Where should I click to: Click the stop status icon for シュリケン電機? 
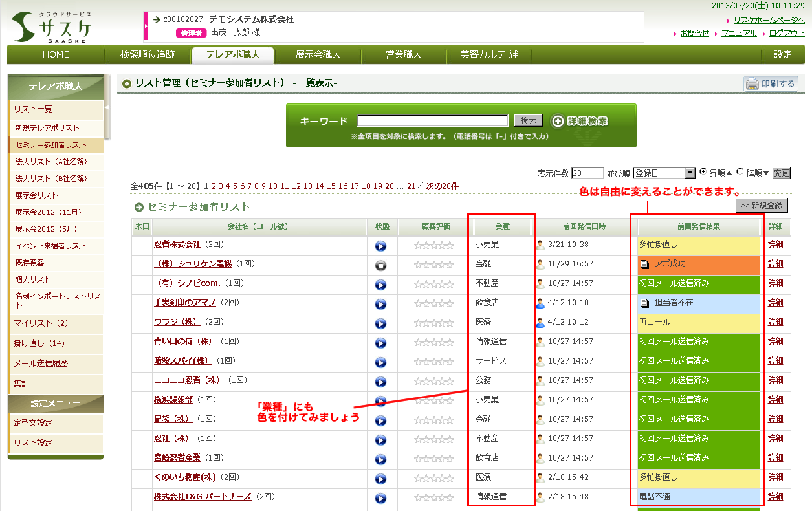[x=380, y=265]
